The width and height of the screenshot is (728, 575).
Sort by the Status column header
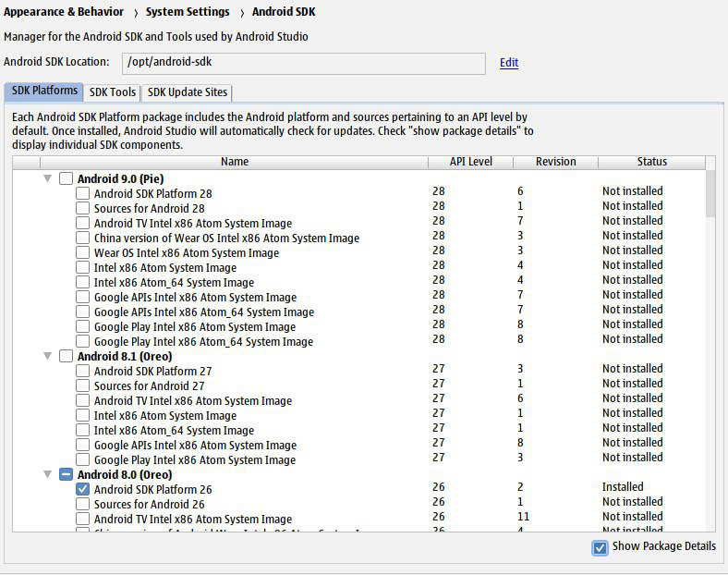pos(652,162)
